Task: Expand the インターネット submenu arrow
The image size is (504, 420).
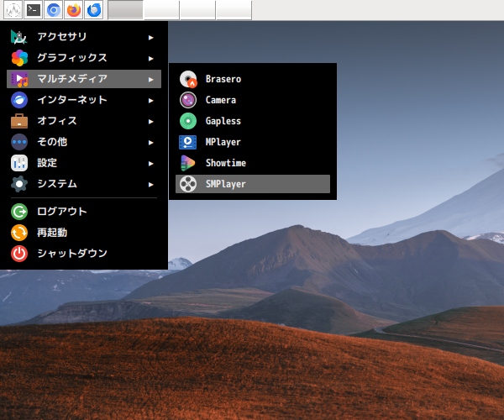Action: [150, 101]
